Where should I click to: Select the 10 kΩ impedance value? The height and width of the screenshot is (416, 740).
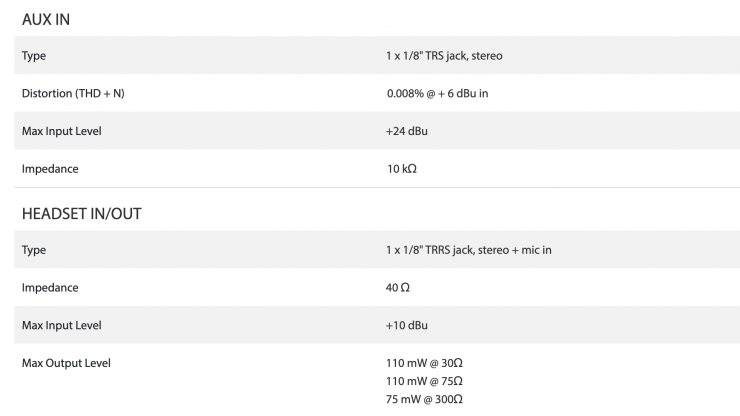point(401,169)
